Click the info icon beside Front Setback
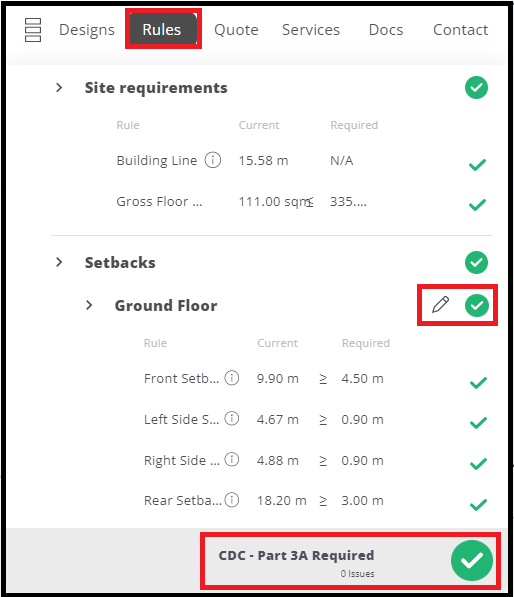 click(x=231, y=378)
